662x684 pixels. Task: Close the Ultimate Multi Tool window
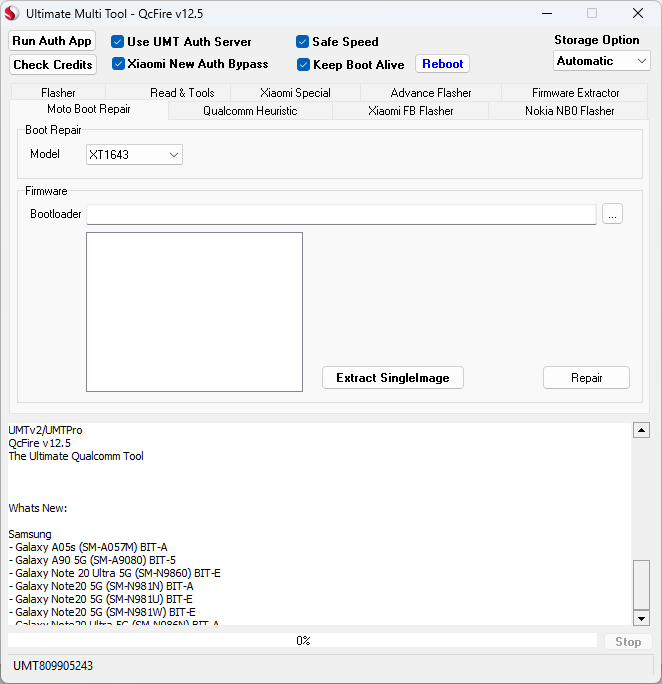(x=638, y=14)
